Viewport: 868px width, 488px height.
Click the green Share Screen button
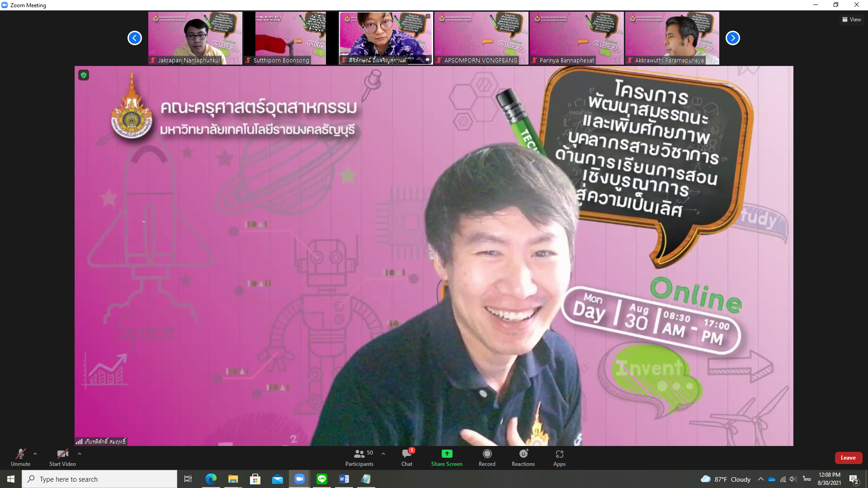[447, 457]
